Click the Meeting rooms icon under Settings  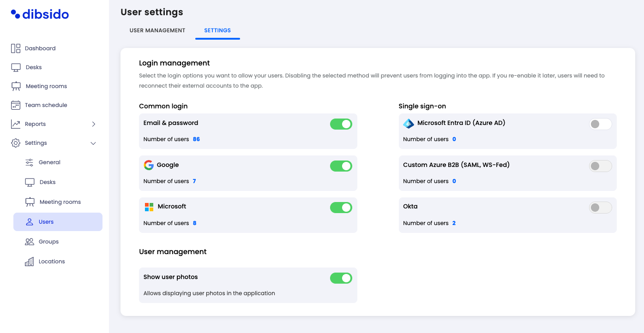pos(30,202)
